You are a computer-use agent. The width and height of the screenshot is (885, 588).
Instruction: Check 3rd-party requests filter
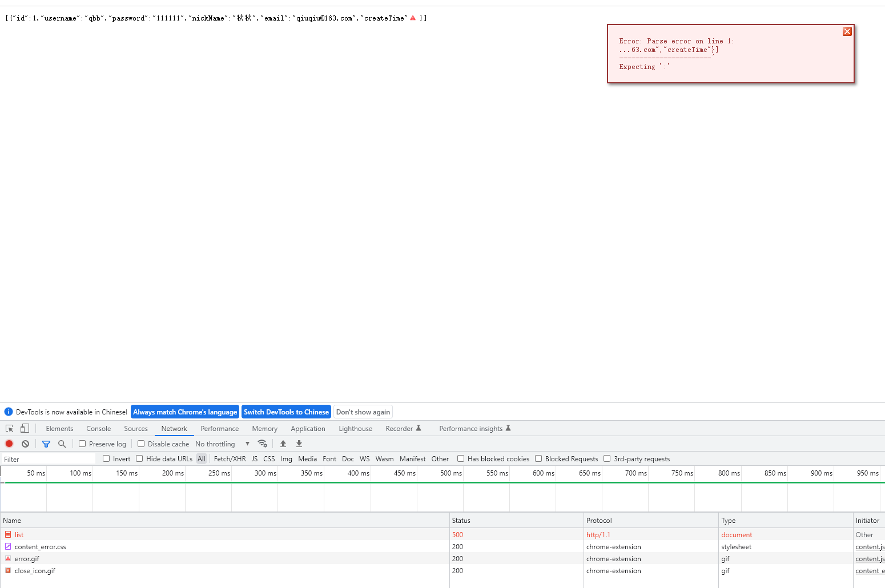[607, 458]
